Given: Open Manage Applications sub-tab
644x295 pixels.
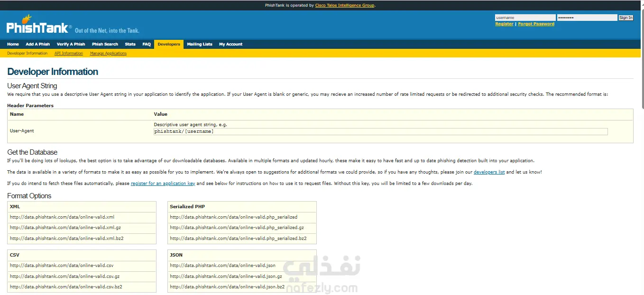Looking at the screenshot, I should pyautogui.click(x=108, y=53).
